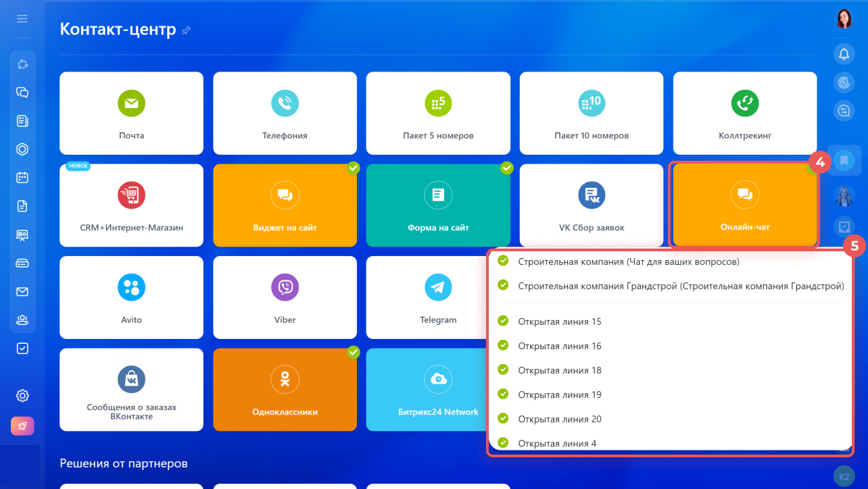Click green checkmark next to Открытая линия 15
This screenshot has width=868, height=489.
click(503, 321)
